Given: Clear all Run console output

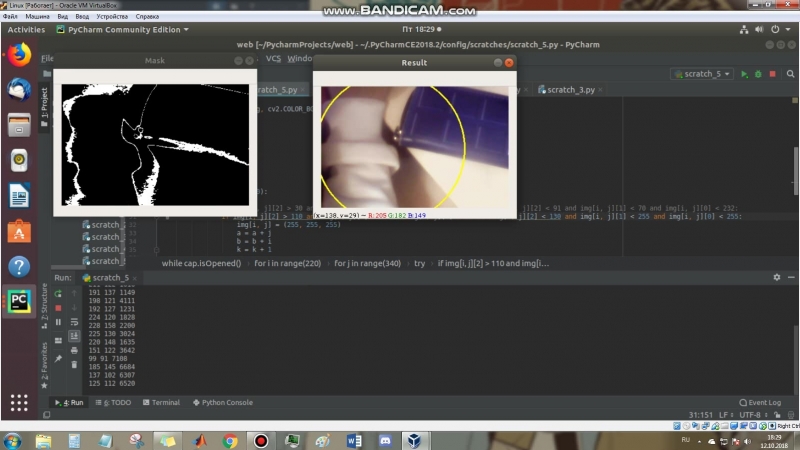Looking at the screenshot, I should point(74,364).
